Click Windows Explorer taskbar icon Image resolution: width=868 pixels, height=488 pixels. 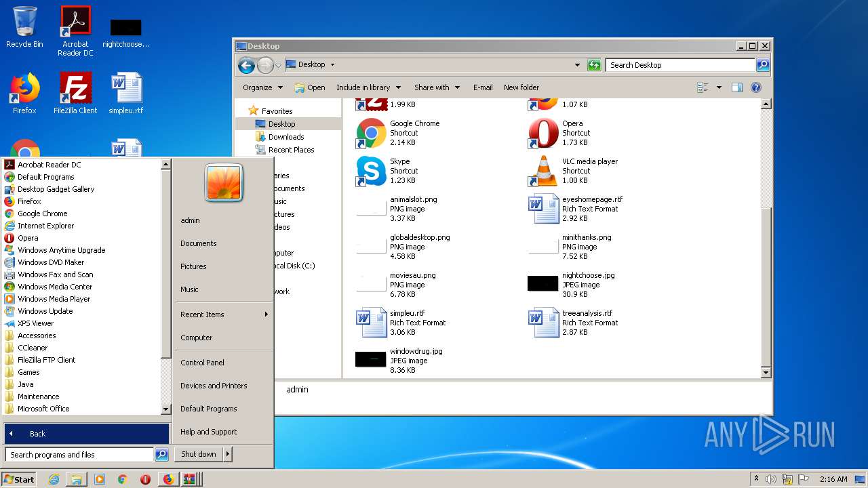tap(77, 479)
